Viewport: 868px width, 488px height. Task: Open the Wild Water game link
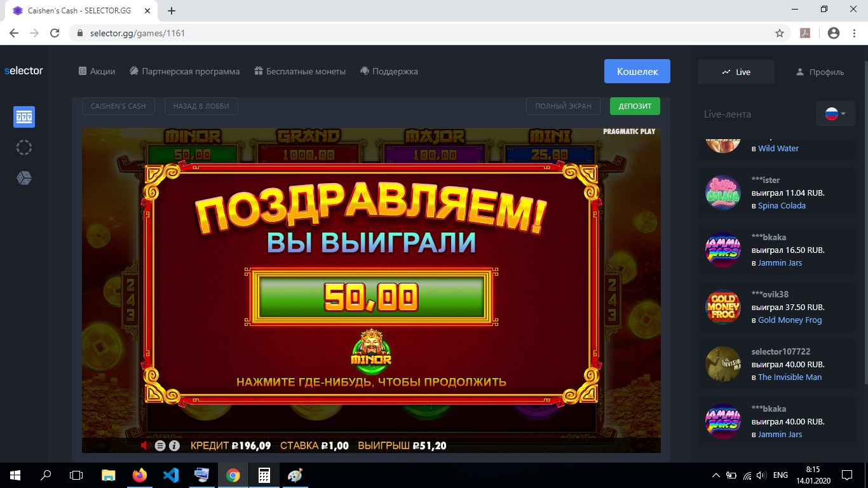click(778, 148)
